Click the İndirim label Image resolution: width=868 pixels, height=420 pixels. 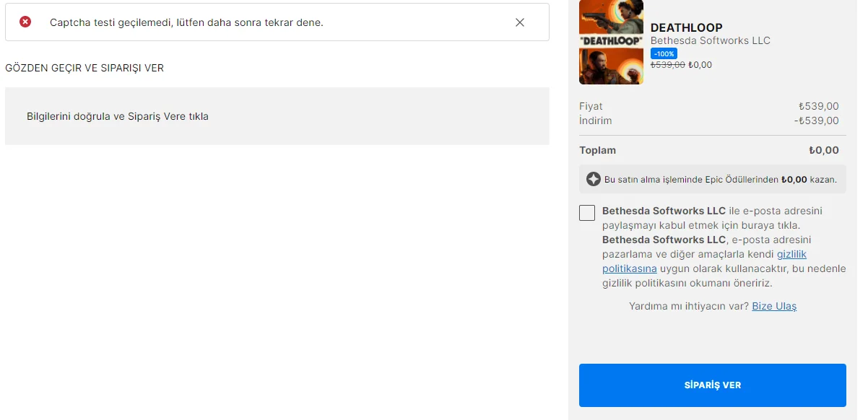coord(596,121)
